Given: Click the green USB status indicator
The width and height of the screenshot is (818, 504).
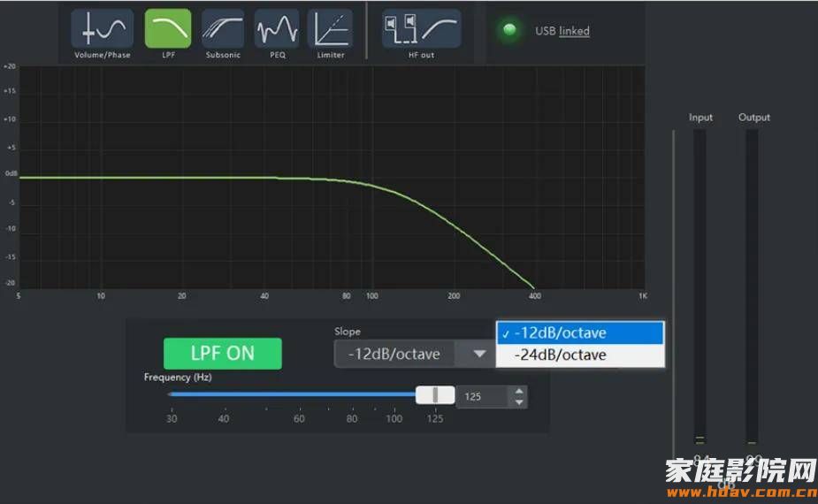Looking at the screenshot, I should [509, 31].
